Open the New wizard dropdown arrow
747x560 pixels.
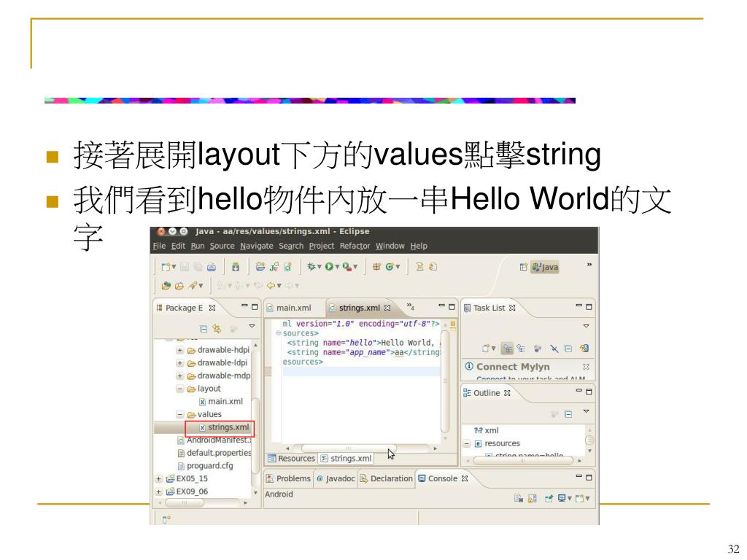174,267
